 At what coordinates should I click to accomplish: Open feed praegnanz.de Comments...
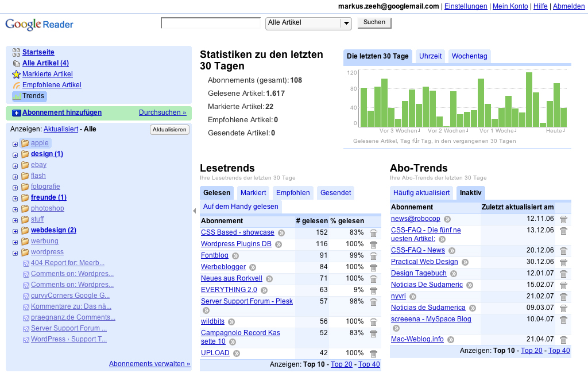(73, 317)
